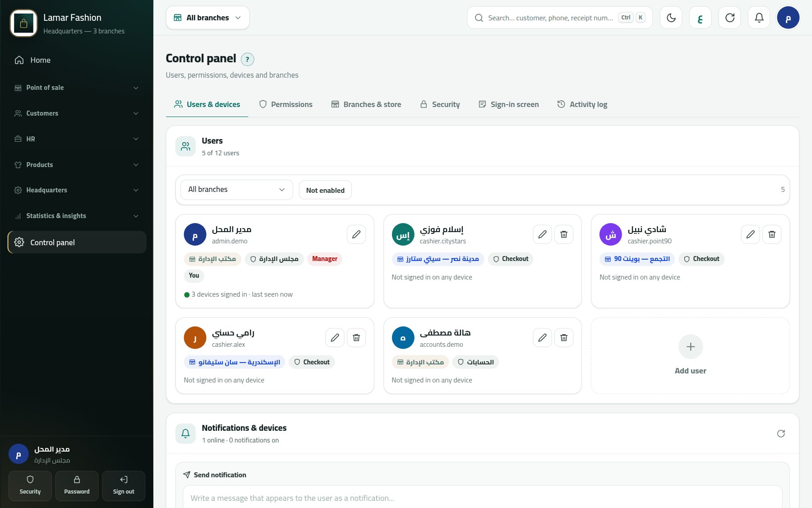Open the profile avatar in top bar
Image resolution: width=812 pixels, height=508 pixels.
[x=788, y=18]
